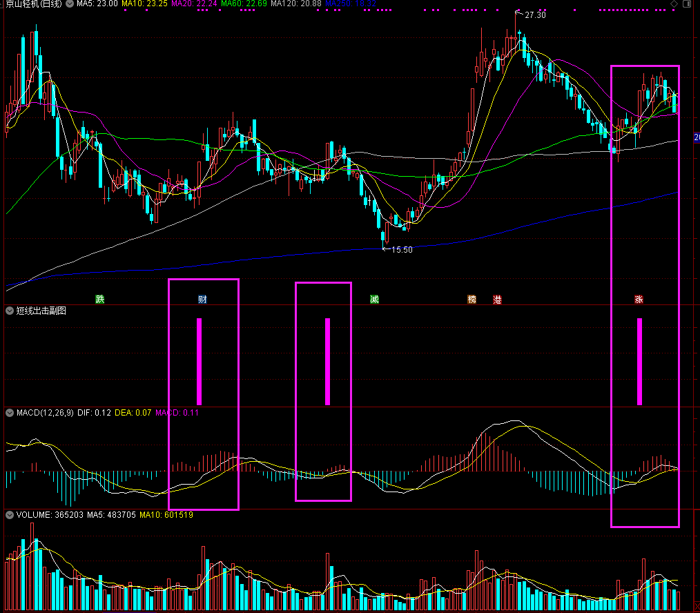This screenshot has width=700, height=613.
Task: Click the 15.50 low price label
Action: pos(402,250)
